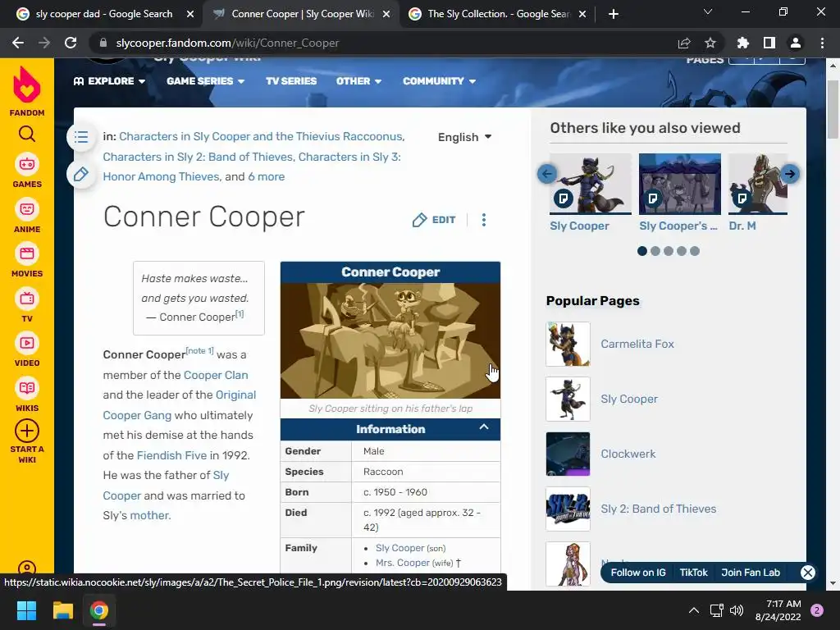Open the Cooper Clan link

coord(216,375)
